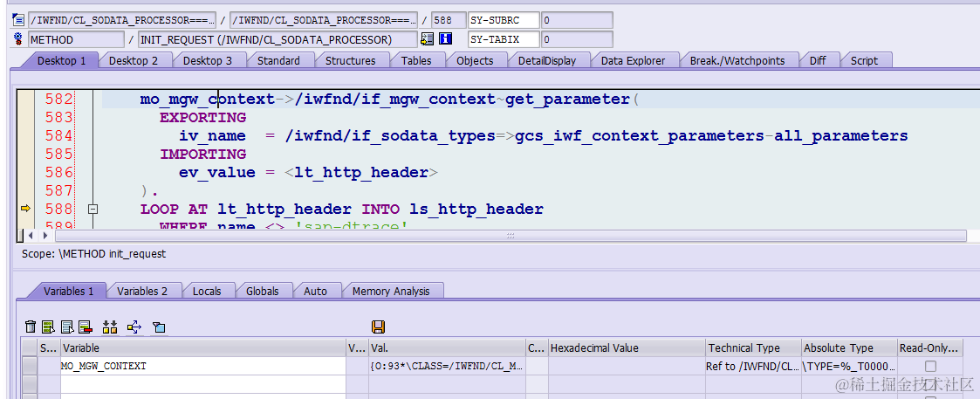Click the empty variable cell in second row
980x399 pixels.
[202, 384]
